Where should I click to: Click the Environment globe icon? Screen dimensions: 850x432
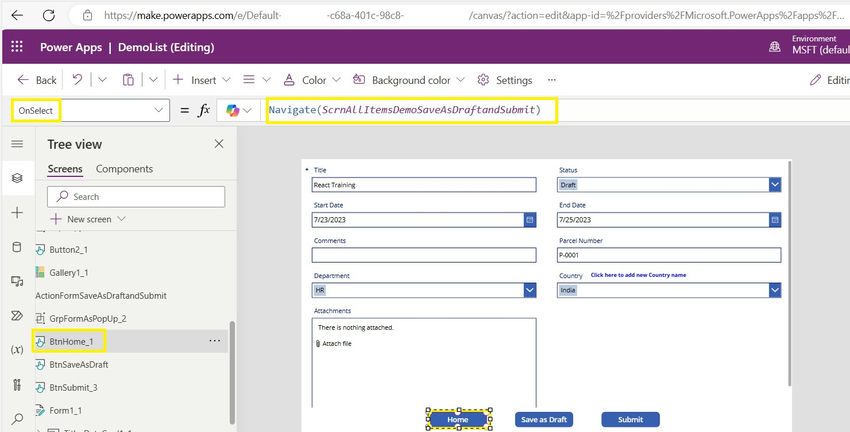click(x=775, y=47)
